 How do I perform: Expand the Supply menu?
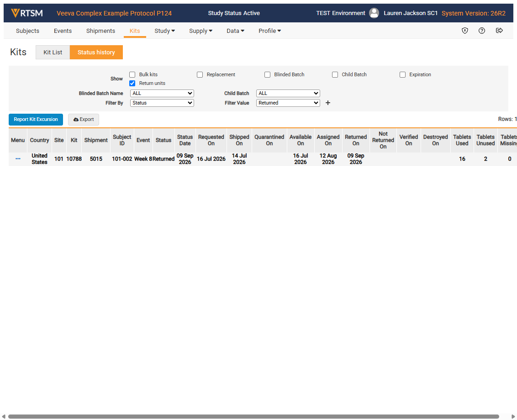coord(200,31)
